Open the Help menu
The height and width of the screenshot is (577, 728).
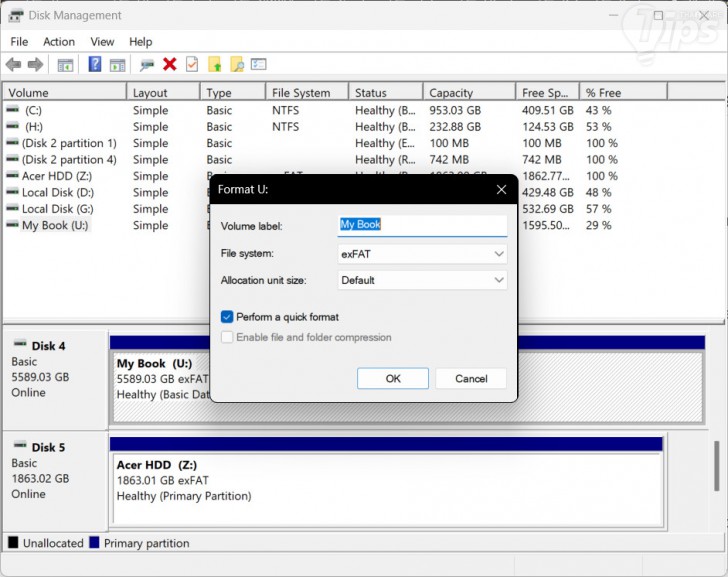(x=141, y=42)
